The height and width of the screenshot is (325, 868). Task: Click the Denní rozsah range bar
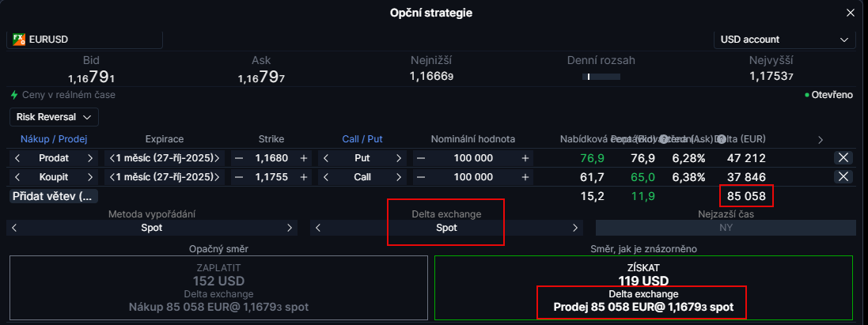[601, 77]
